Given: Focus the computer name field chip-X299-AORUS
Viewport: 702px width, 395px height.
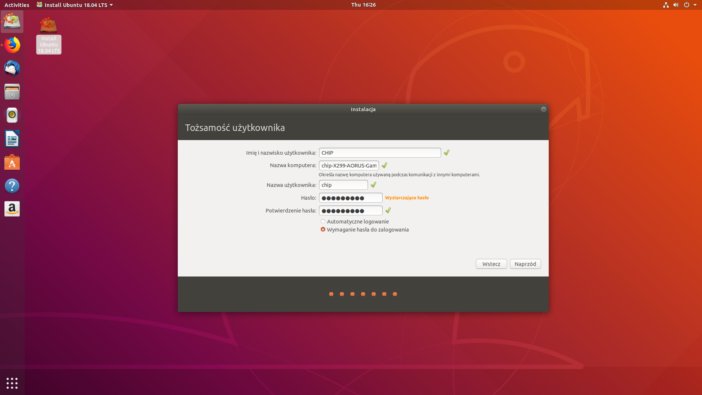Looking at the screenshot, I should click(x=349, y=165).
